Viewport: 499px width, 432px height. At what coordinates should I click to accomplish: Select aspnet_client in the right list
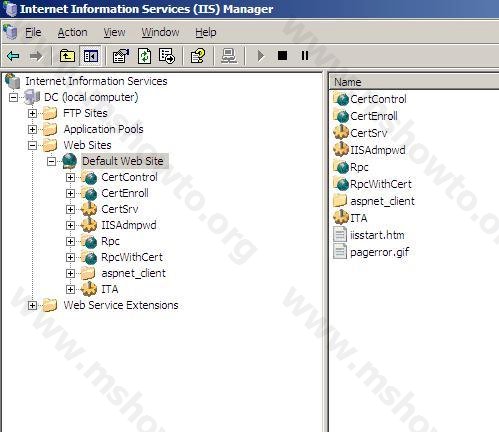point(382,201)
